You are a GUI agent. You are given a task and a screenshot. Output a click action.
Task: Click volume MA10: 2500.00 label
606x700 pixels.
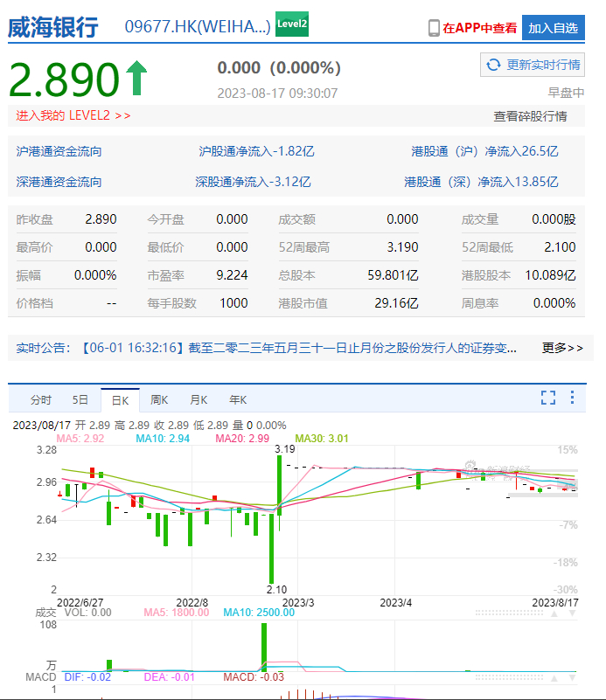click(x=259, y=613)
